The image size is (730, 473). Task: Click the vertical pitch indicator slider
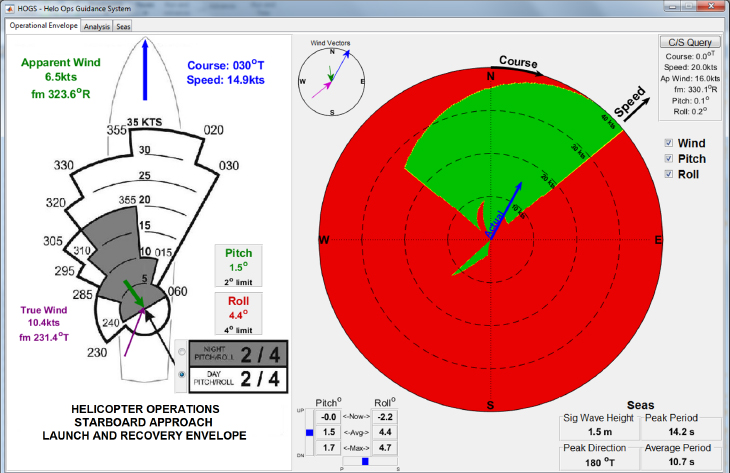310,432
